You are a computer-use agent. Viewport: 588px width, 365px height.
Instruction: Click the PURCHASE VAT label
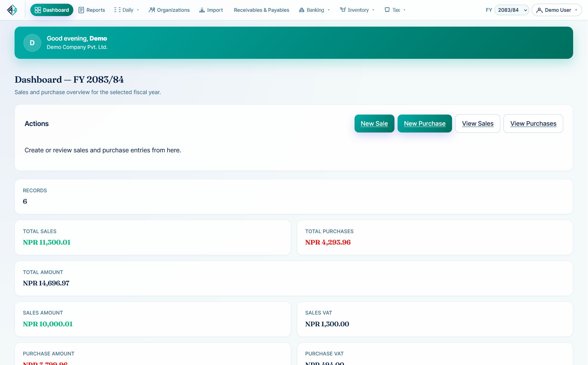pyautogui.click(x=324, y=354)
